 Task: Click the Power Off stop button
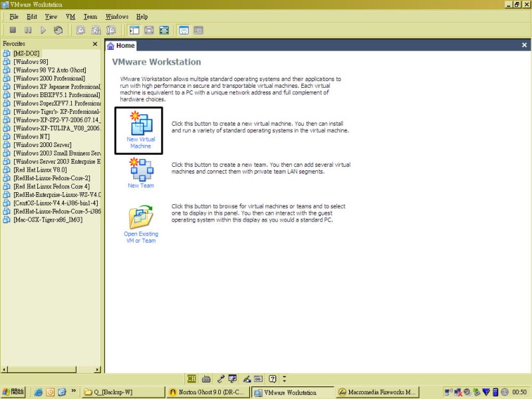pos(13,30)
